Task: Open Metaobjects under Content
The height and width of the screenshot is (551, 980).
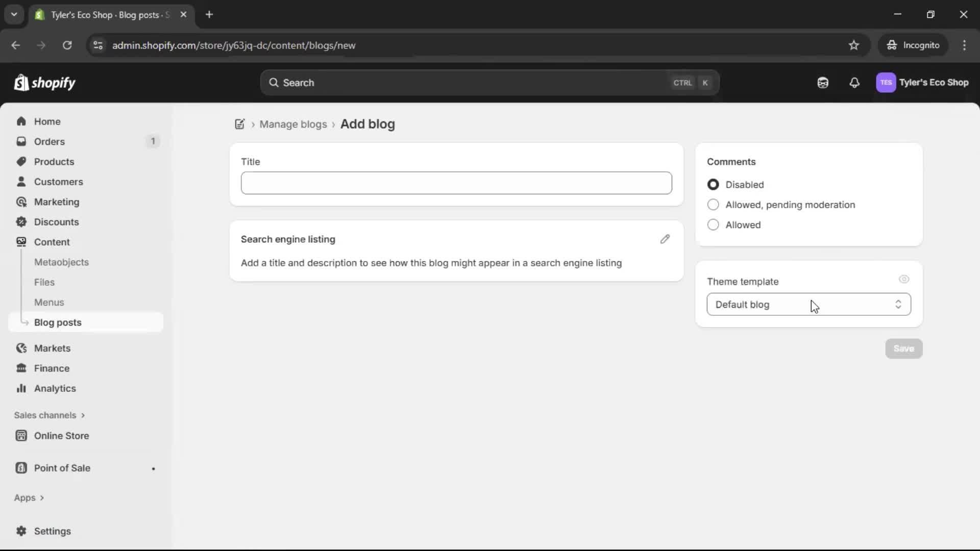Action: [61, 262]
